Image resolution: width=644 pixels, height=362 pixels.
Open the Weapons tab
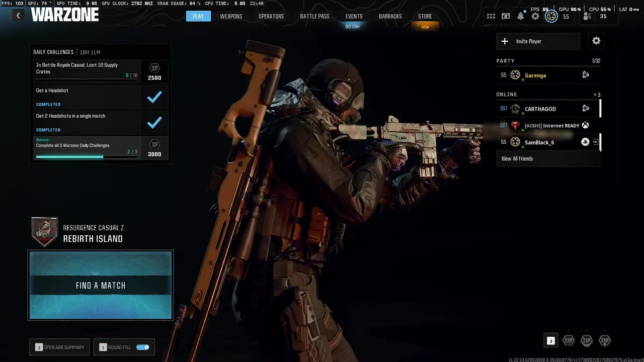(231, 16)
